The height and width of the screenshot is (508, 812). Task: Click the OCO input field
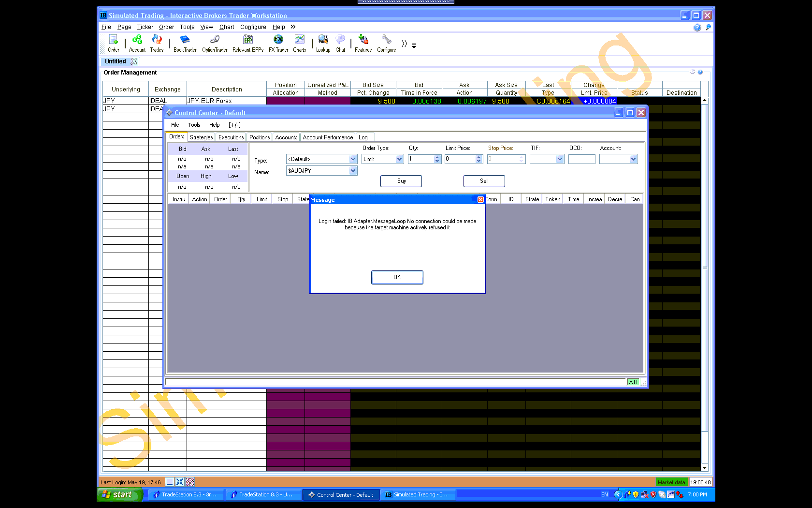[x=581, y=159]
